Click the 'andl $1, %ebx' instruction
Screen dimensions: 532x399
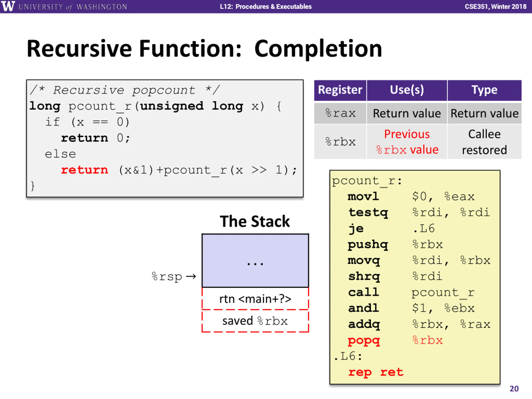411,308
